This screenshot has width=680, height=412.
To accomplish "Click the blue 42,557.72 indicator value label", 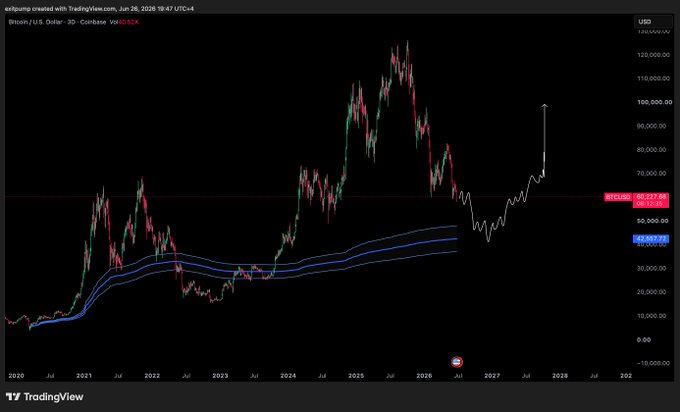I will pyautogui.click(x=651, y=239).
